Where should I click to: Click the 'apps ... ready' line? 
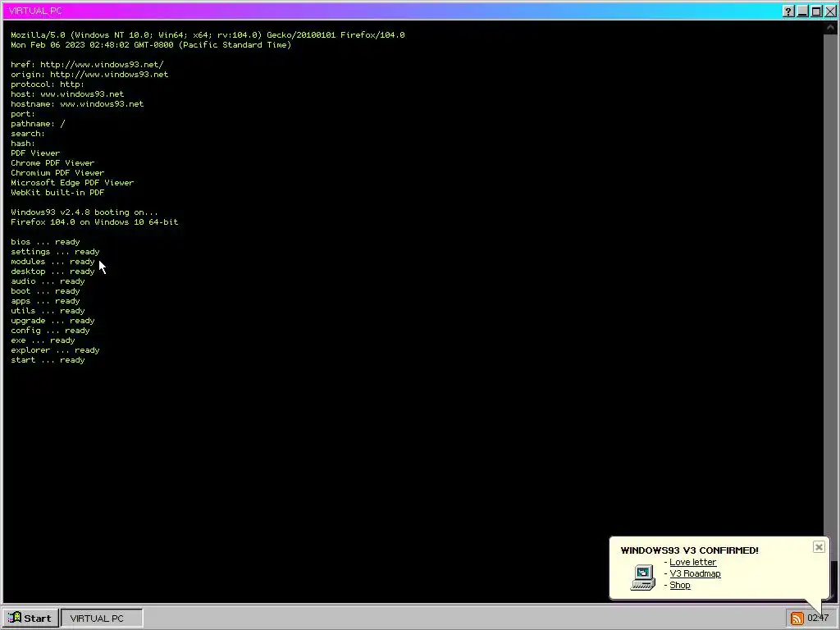(46, 301)
